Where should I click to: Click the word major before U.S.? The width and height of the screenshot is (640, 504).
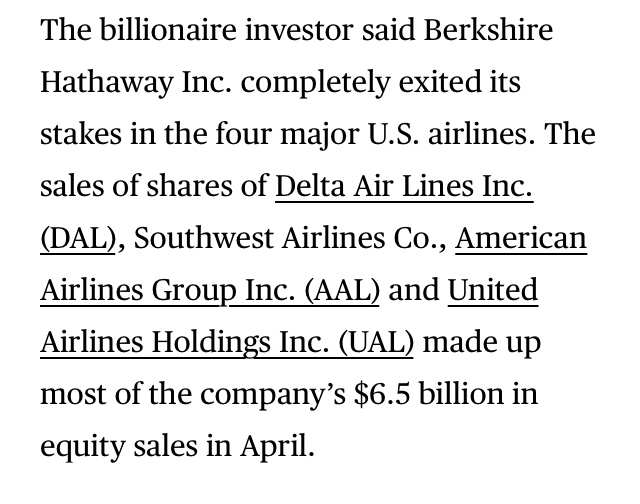click(x=319, y=135)
